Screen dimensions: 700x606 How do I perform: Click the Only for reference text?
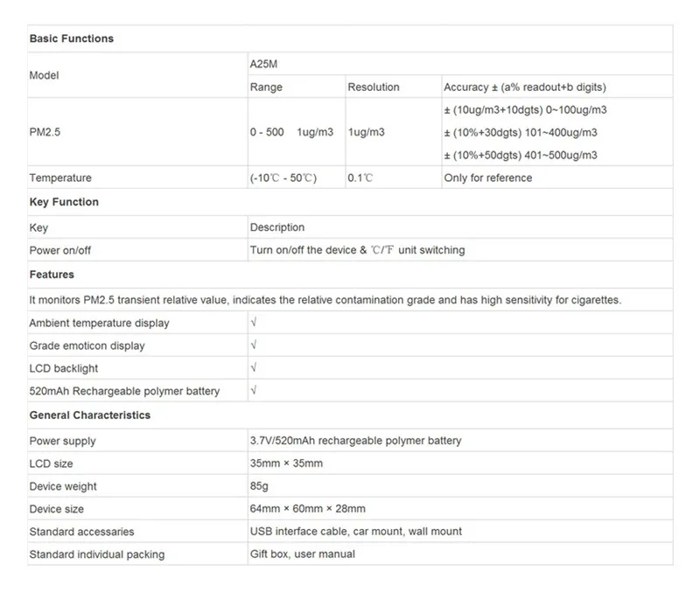click(487, 178)
